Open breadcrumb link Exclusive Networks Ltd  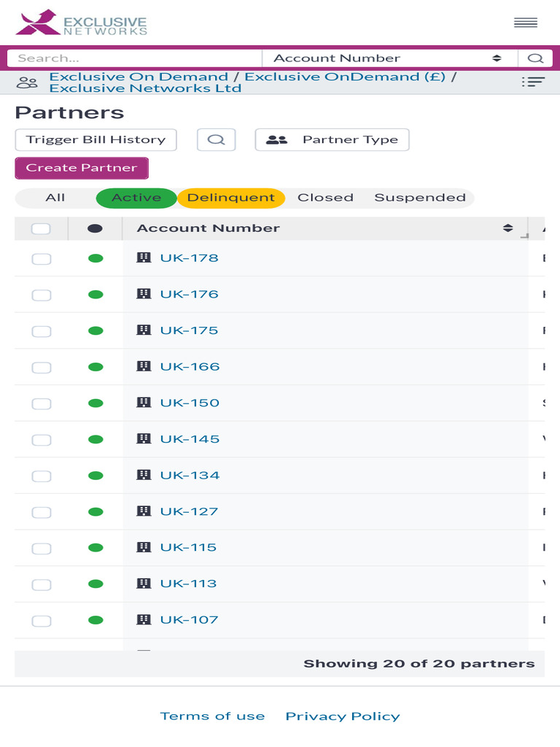pos(145,88)
